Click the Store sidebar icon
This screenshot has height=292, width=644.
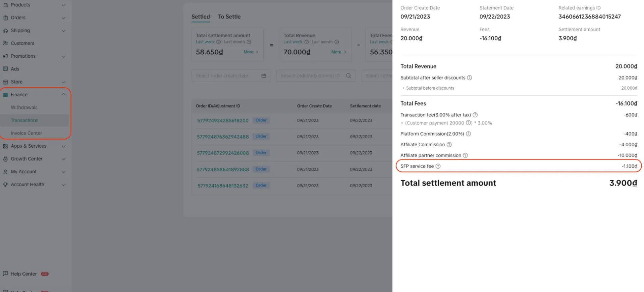point(5,82)
